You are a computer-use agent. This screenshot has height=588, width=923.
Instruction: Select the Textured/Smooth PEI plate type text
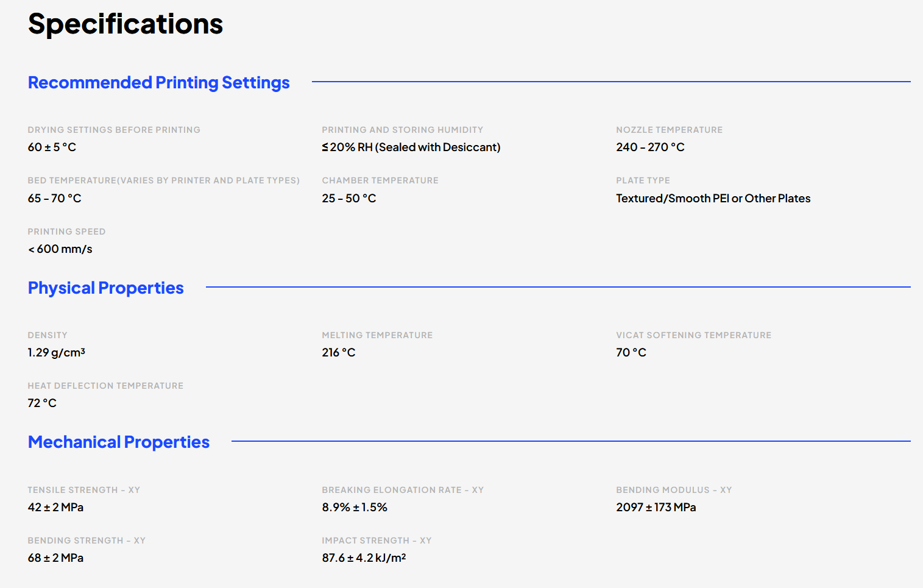[713, 198]
